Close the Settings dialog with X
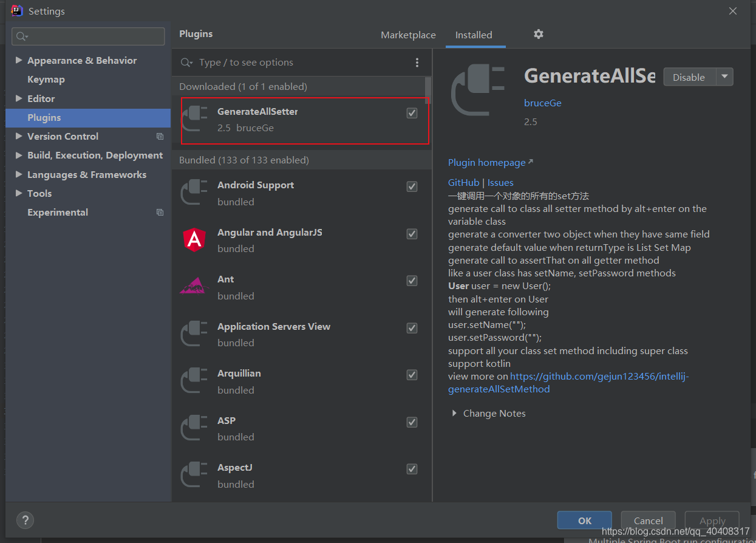Screen dimensions: 756x543 click(x=733, y=11)
